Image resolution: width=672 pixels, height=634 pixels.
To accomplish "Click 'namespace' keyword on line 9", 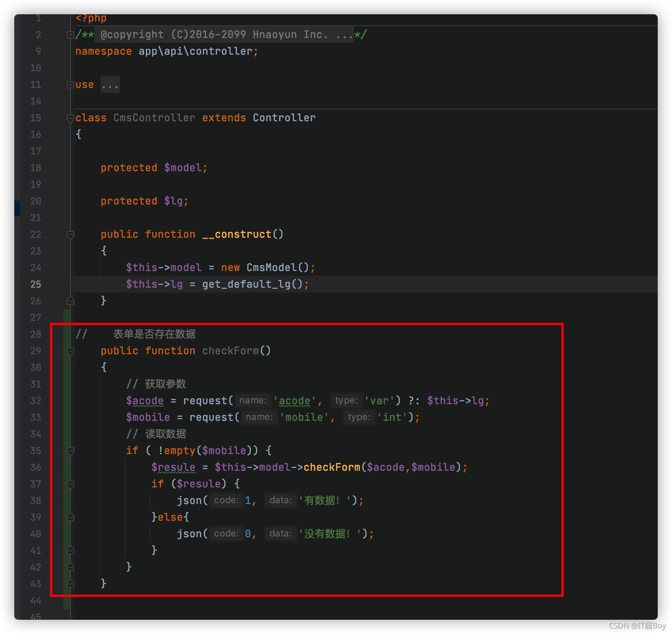I will pyautogui.click(x=103, y=52).
